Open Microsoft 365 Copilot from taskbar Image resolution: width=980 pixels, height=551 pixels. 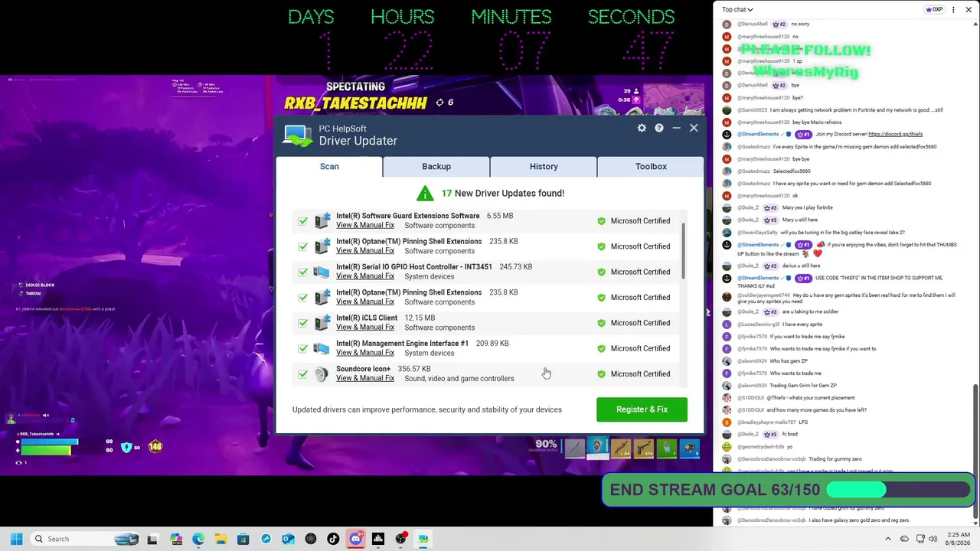click(176, 539)
